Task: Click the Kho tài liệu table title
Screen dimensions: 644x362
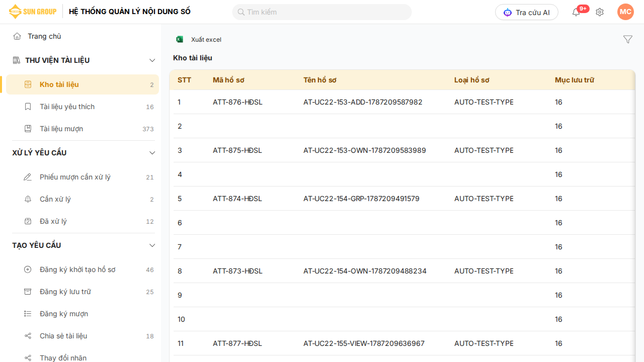Action: 193,58
